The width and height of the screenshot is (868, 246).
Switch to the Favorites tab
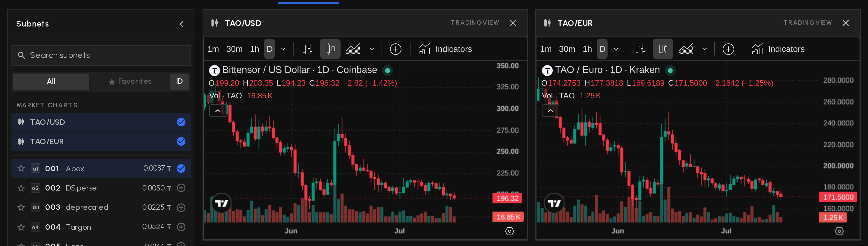coord(130,82)
